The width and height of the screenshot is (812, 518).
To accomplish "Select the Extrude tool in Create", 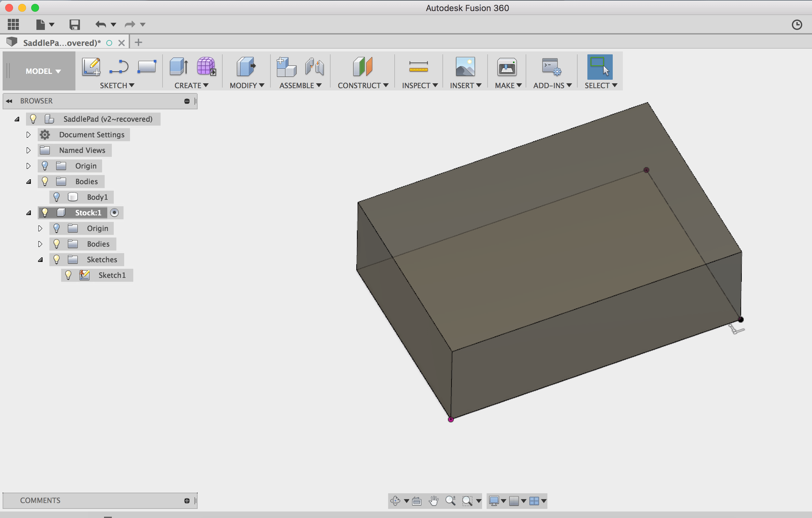I will click(x=178, y=66).
